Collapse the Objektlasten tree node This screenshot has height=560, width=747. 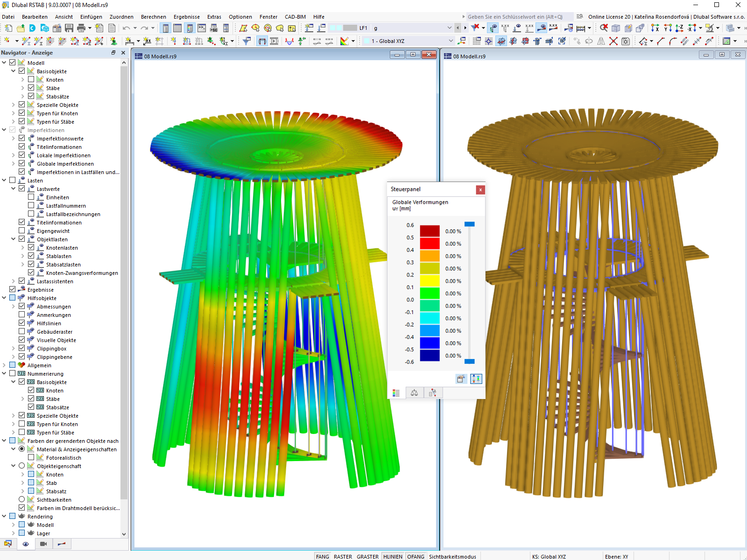point(14,239)
